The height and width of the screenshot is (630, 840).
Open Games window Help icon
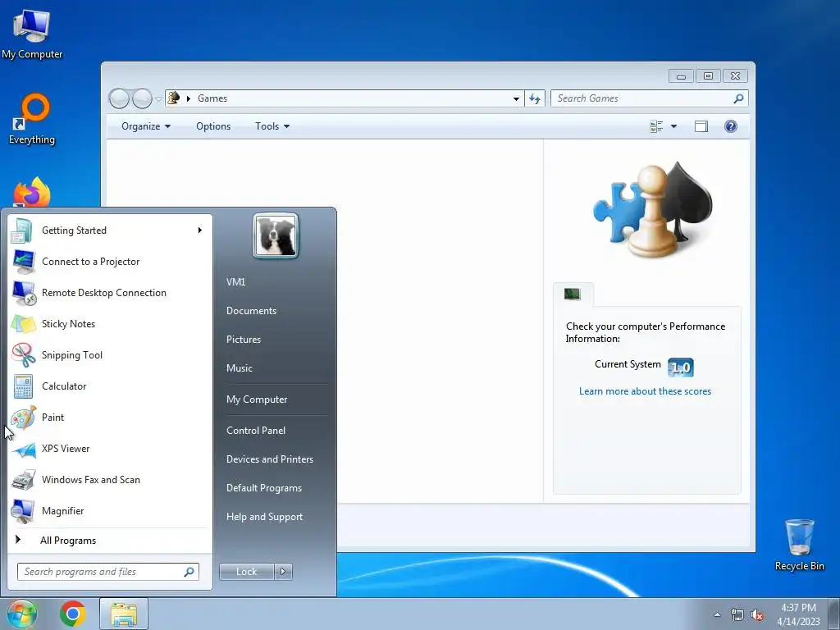tap(731, 126)
